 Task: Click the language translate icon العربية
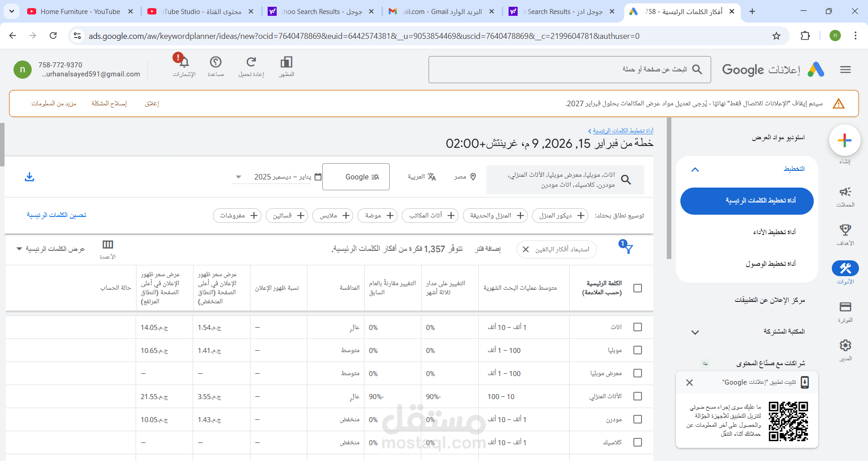tap(432, 177)
